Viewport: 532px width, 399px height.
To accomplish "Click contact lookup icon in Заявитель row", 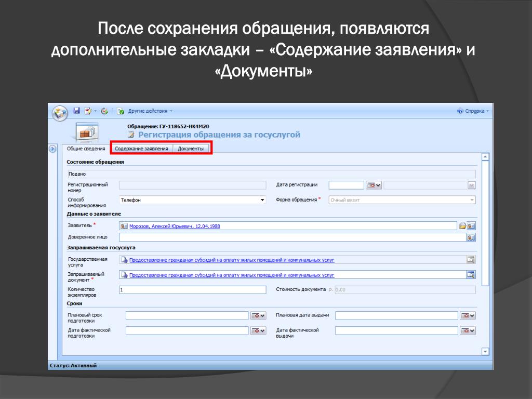I will [x=471, y=226].
